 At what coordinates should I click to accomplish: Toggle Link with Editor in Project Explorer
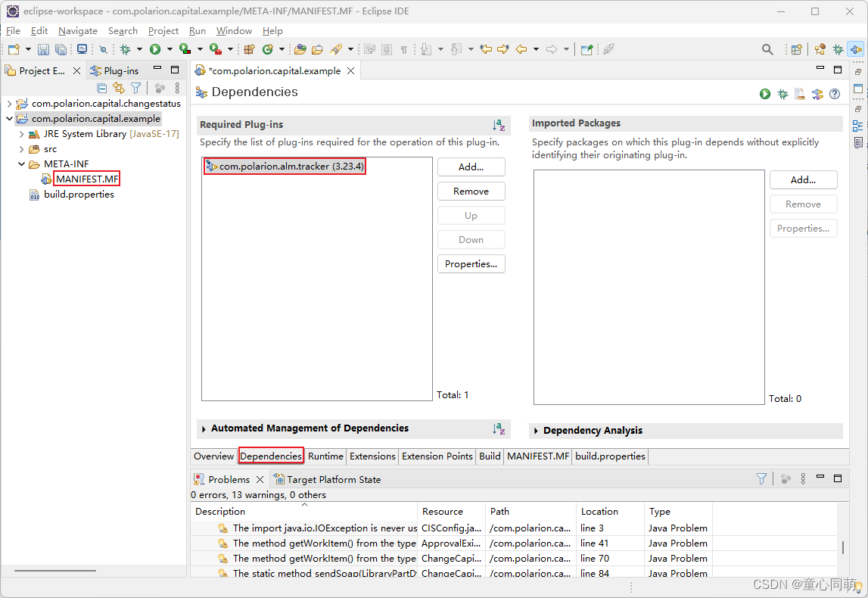(x=119, y=88)
